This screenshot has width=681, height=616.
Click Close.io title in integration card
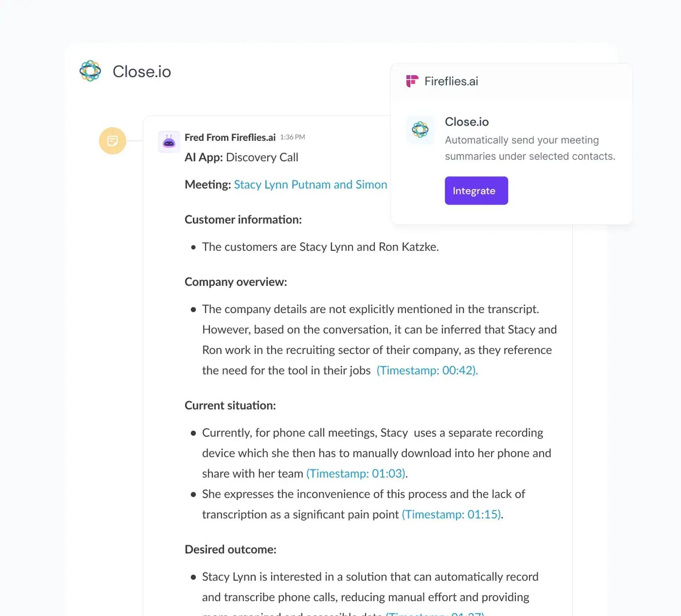[466, 122]
